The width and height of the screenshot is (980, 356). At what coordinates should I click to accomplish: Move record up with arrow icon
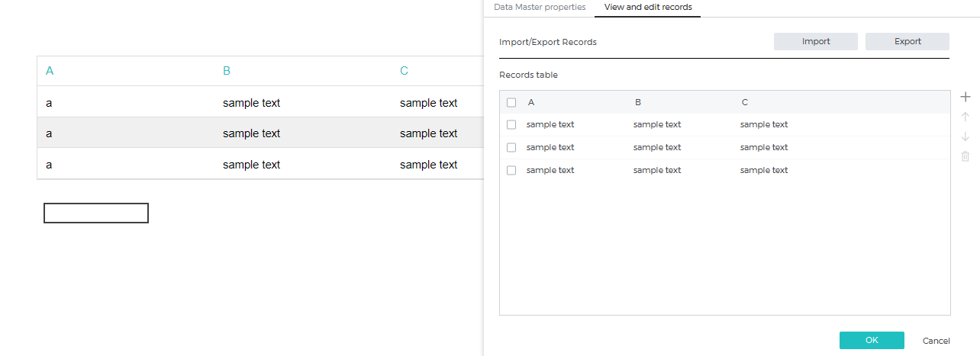pos(965,117)
